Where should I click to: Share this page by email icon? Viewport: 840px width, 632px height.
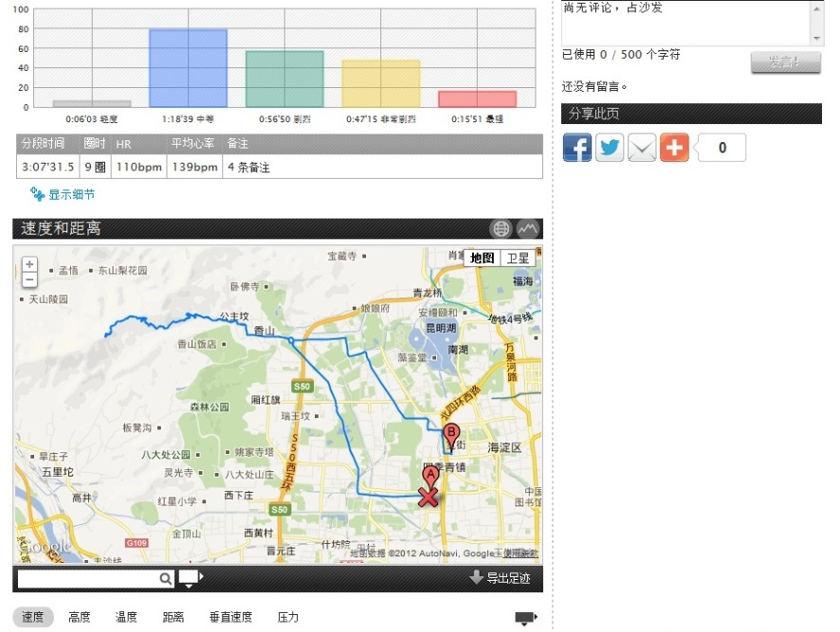coord(642,148)
